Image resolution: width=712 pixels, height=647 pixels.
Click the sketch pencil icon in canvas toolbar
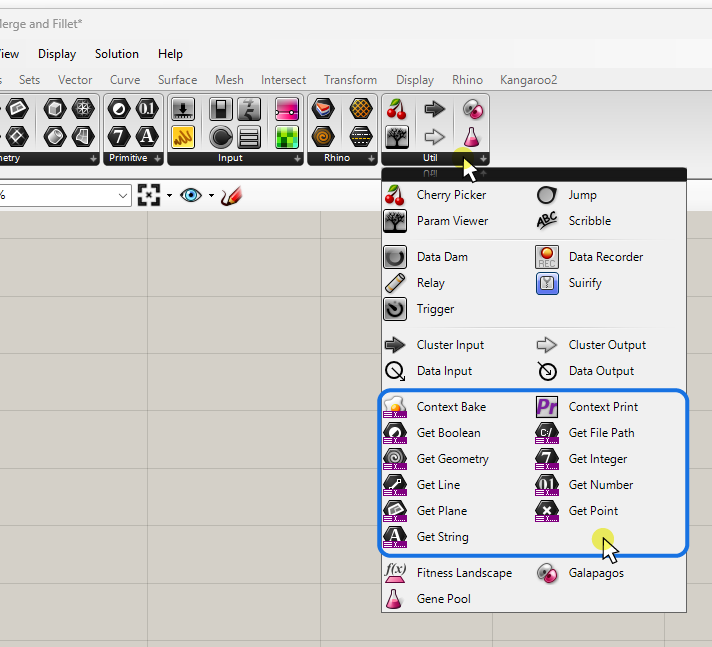pos(232,195)
